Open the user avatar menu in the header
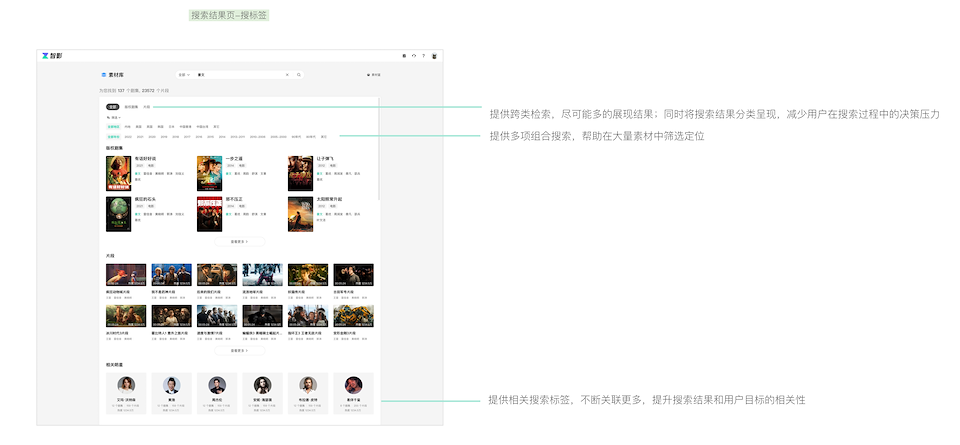The width and height of the screenshot is (960, 445). (434, 56)
